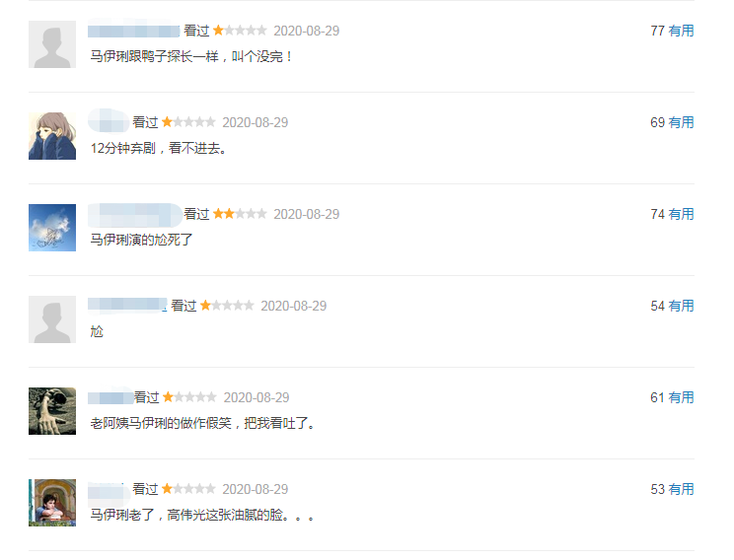Click 有用 next to the 53 count
Image resolution: width=734 pixels, height=560 pixels.
pyautogui.click(x=681, y=489)
